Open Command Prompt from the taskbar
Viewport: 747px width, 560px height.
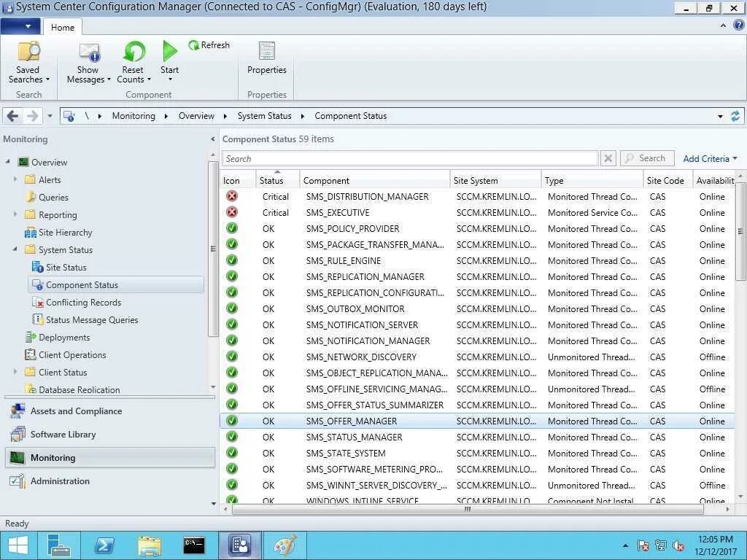[x=194, y=545]
